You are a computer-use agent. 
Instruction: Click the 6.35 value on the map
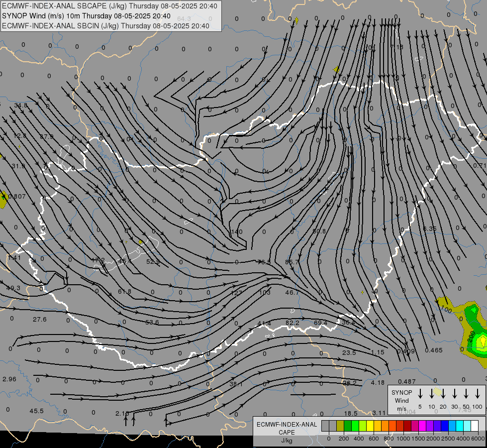point(430,228)
